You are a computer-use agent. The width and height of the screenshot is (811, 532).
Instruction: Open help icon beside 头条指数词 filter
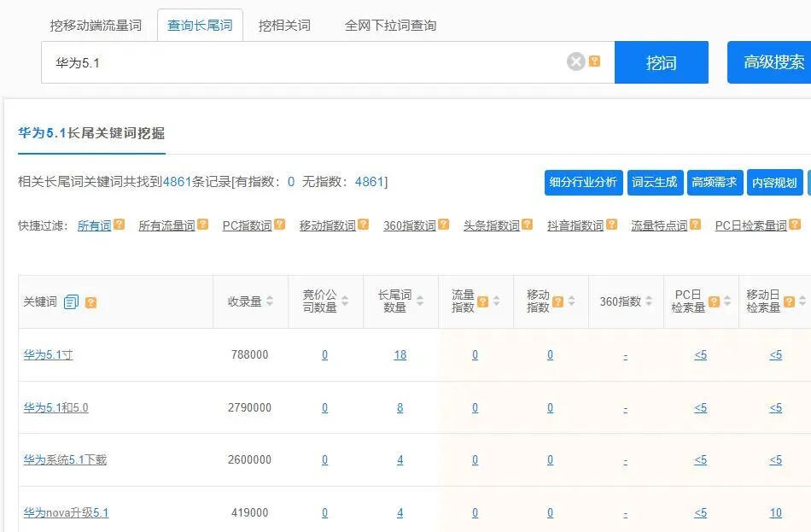click(527, 224)
